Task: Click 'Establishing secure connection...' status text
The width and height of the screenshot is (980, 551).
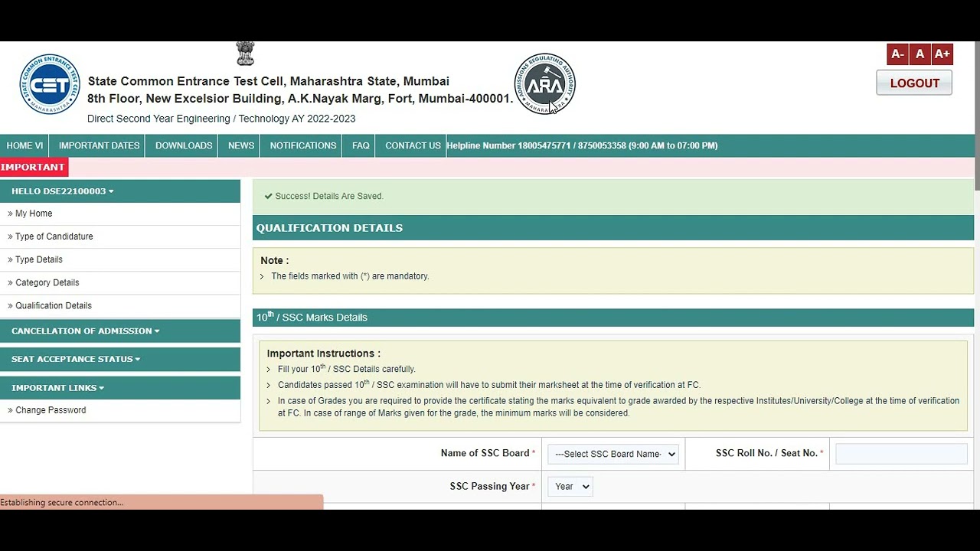Action: [x=62, y=503]
